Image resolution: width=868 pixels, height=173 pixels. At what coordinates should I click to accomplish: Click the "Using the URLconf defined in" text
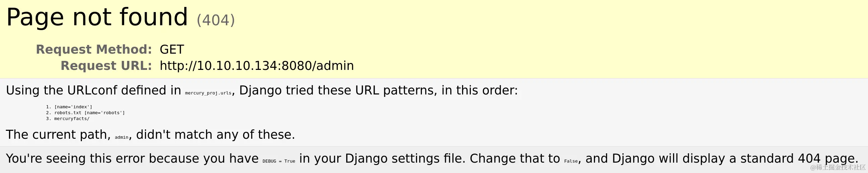93,90
